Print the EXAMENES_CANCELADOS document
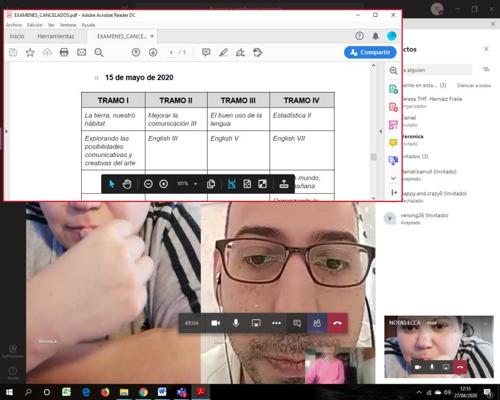 (x=64, y=52)
